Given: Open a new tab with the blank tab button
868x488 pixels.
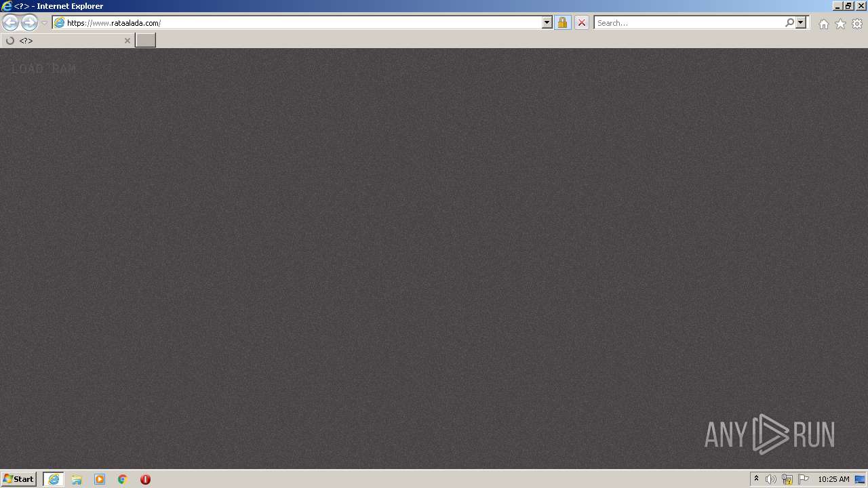Looking at the screenshot, I should coord(145,41).
